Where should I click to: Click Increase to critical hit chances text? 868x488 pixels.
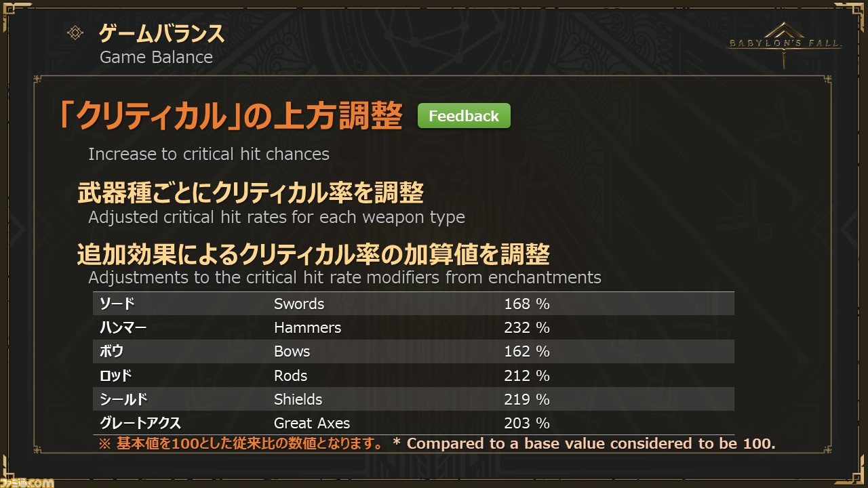coord(209,154)
